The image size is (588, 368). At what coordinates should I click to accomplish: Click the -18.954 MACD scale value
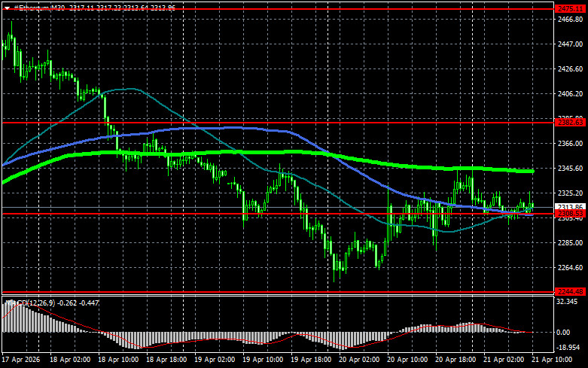(x=568, y=348)
